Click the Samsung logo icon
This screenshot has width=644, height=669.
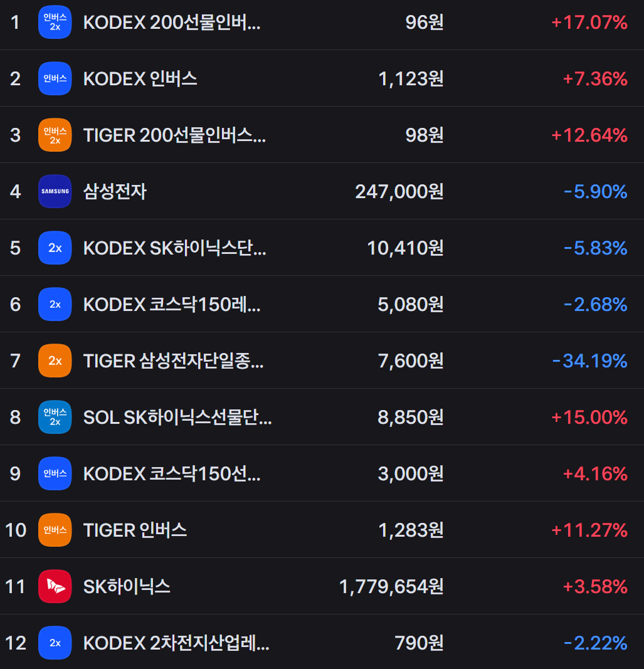[x=55, y=191]
